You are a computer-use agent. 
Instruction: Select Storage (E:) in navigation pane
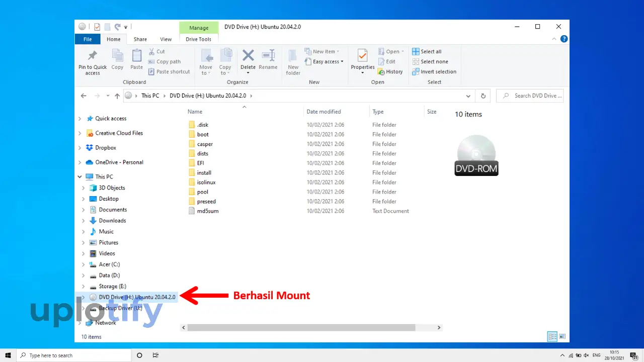pyautogui.click(x=112, y=287)
